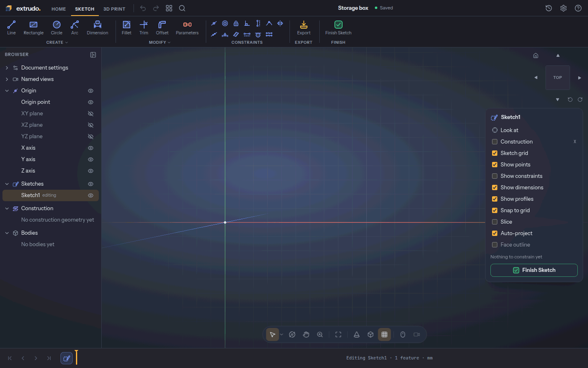
Task: Expand Document settings
Action: (7, 68)
